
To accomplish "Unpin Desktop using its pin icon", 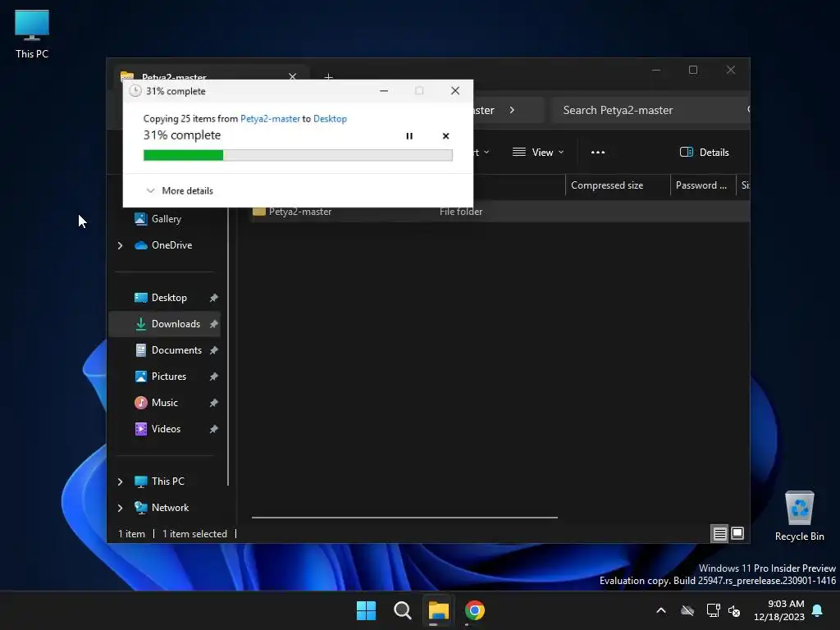I will point(214,298).
